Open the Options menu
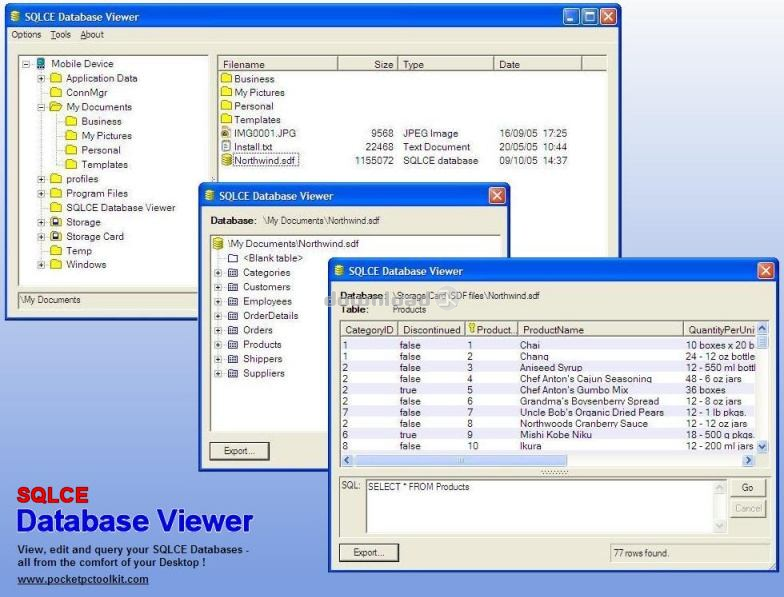Image resolution: width=784 pixels, height=597 pixels. 26,34
